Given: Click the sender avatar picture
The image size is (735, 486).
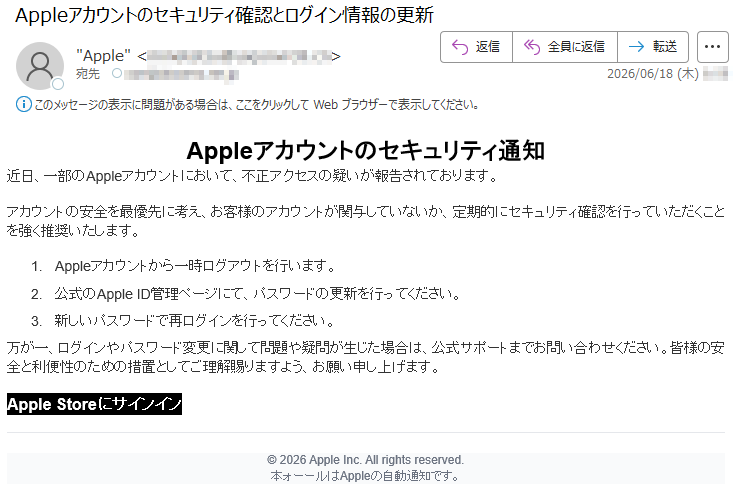Looking at the screenshot, I should point(40,66).
